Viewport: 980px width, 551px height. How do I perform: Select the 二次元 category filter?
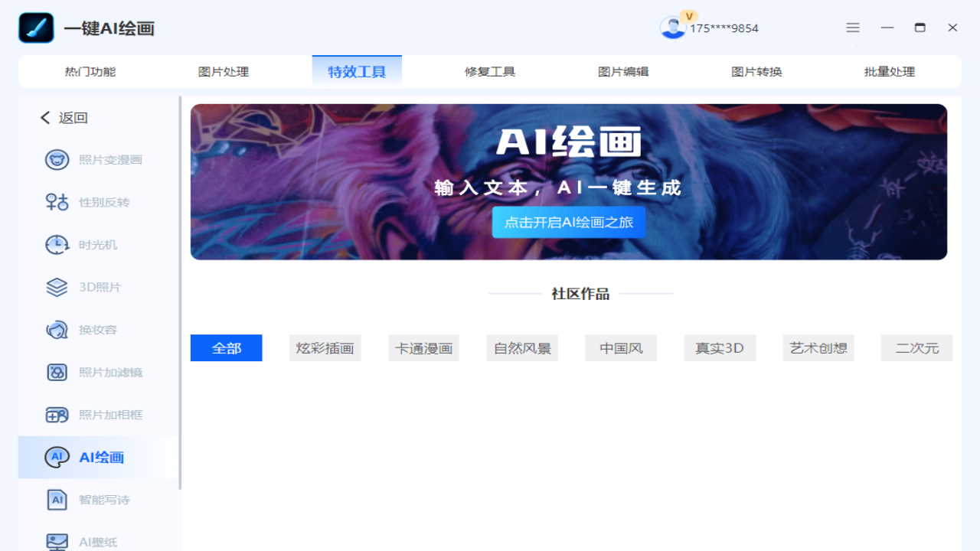click(x=916, y=347)
